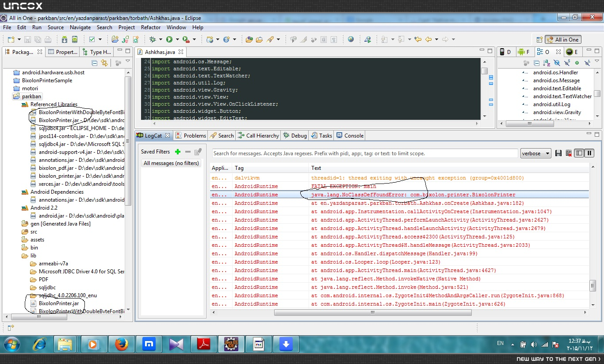Launch the Debug bug icon in toolbar

tap(153, 39)
